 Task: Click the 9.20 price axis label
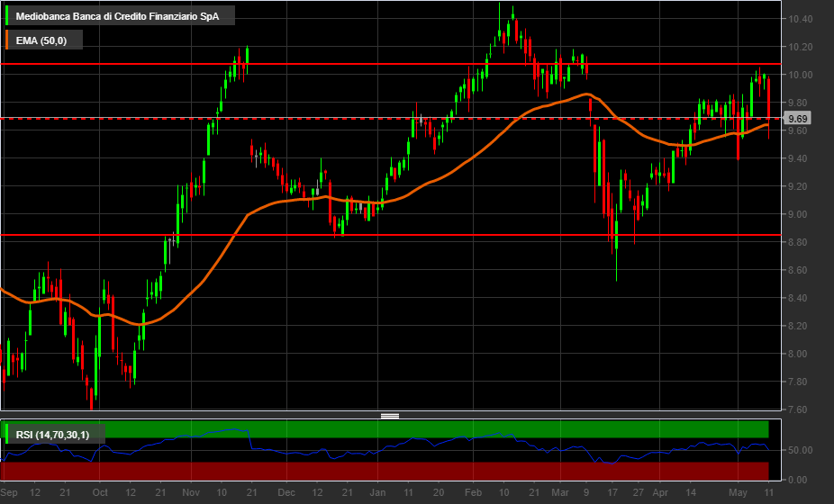pos(800,186)
